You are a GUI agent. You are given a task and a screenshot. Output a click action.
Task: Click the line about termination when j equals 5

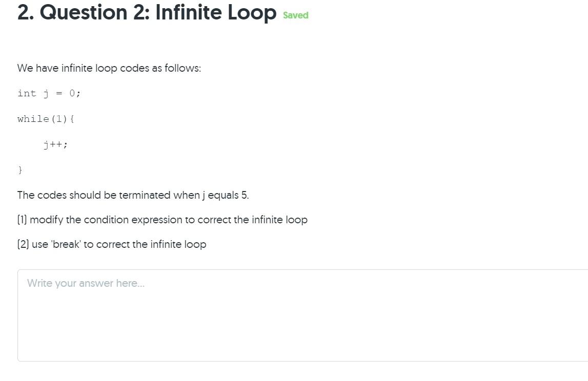coord(133,195)
